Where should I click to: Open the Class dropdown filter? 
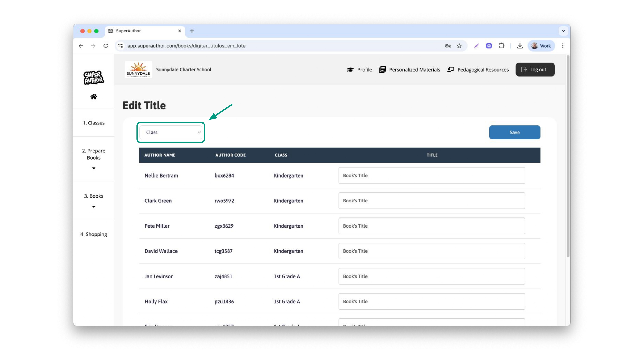coord(171,132)
